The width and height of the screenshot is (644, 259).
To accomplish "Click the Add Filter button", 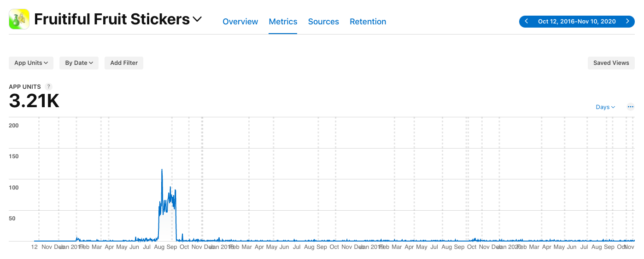I will click(124, 63).
